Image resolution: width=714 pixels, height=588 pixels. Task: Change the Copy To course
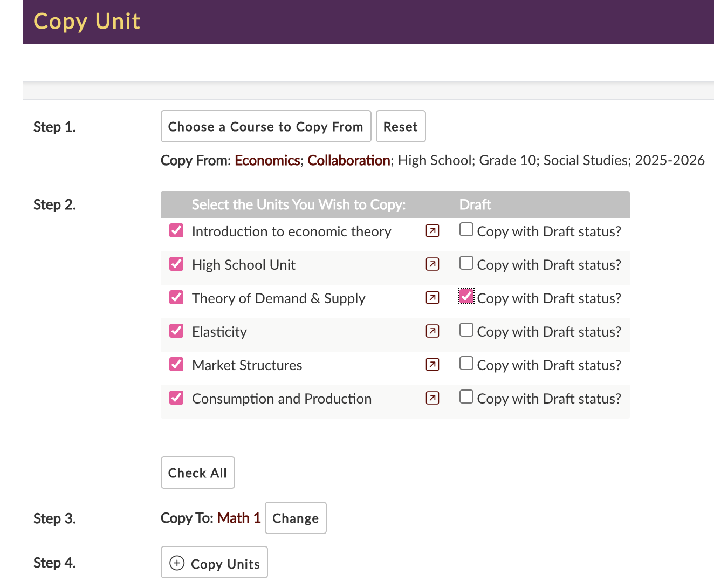pyautogui.click(x=296, y=518)
